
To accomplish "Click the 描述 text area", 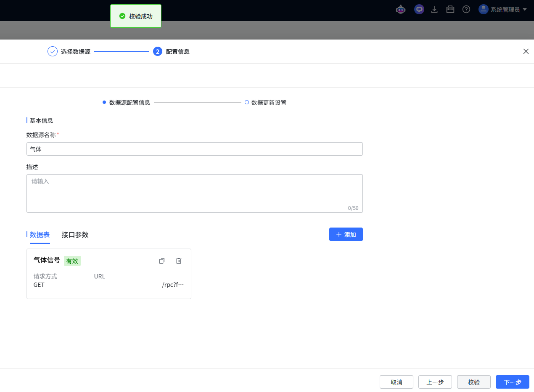I will coord(195,193).
